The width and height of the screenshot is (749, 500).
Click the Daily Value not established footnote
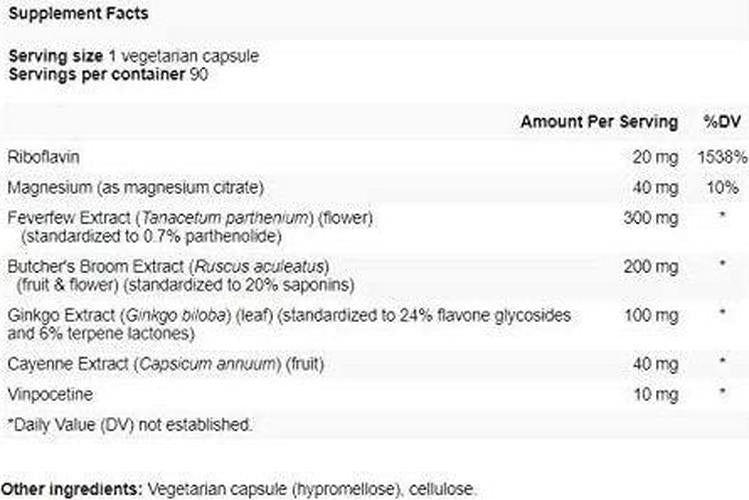pos(130,424)
